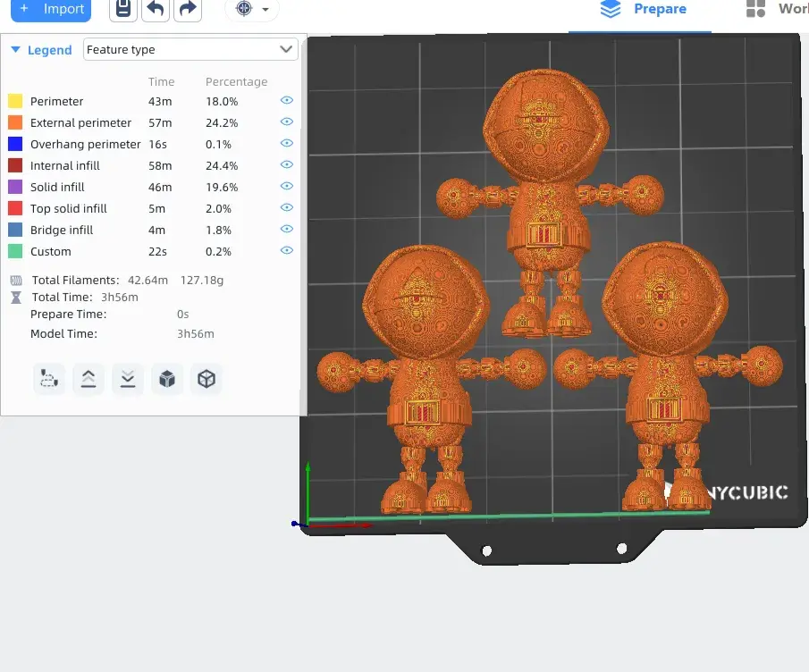Toggle visibility of External perimeter

(287, 122)
